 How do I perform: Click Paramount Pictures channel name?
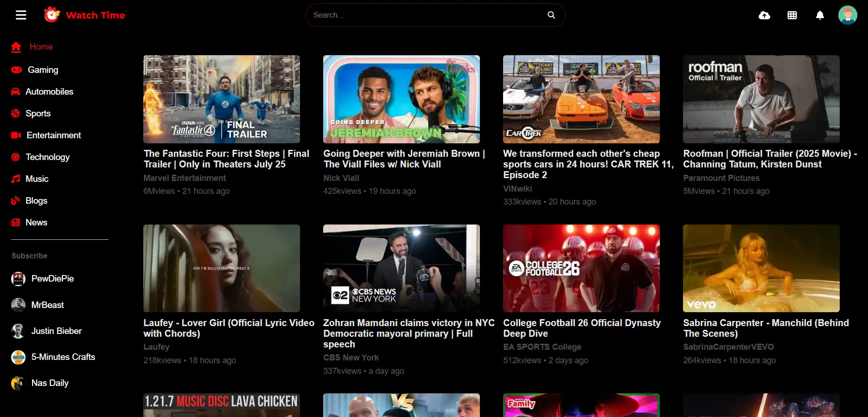pos(721,178)
